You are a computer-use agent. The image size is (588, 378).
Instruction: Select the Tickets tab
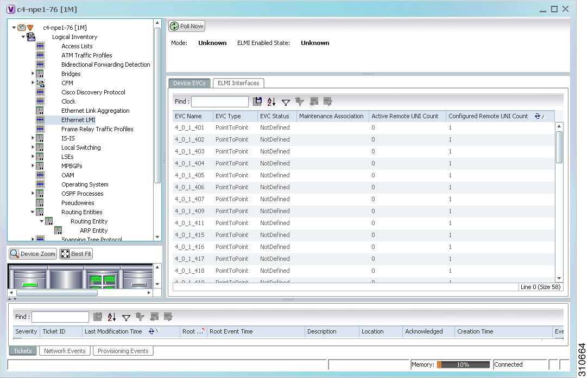tap(23, 351)
